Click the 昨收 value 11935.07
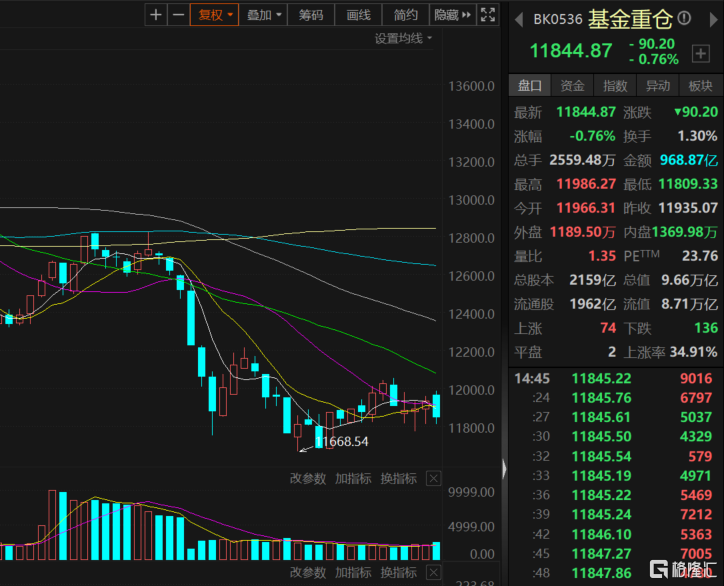The image size is (724, 586). coord(688,208)
